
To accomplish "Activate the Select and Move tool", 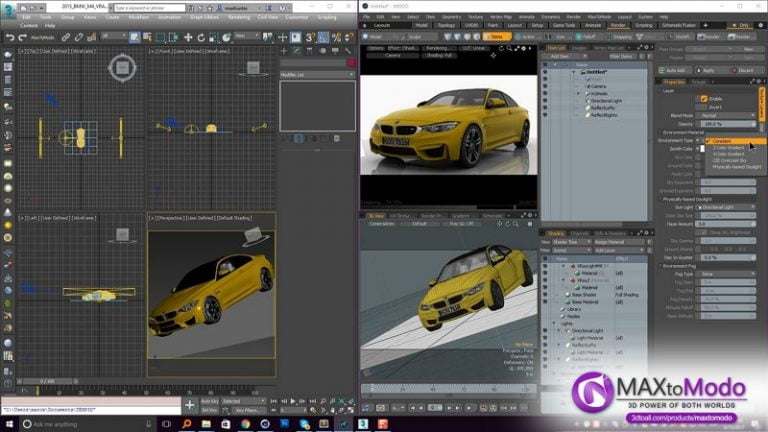I will pyautogui.click(x=188, y=37).
